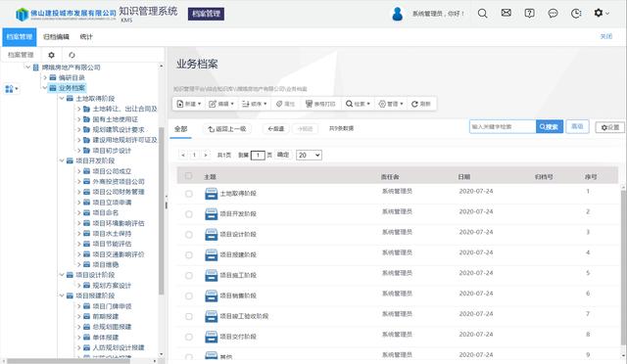Click the 返回上一级 back-up button
The image size is (627, 364).
(227, 128)
